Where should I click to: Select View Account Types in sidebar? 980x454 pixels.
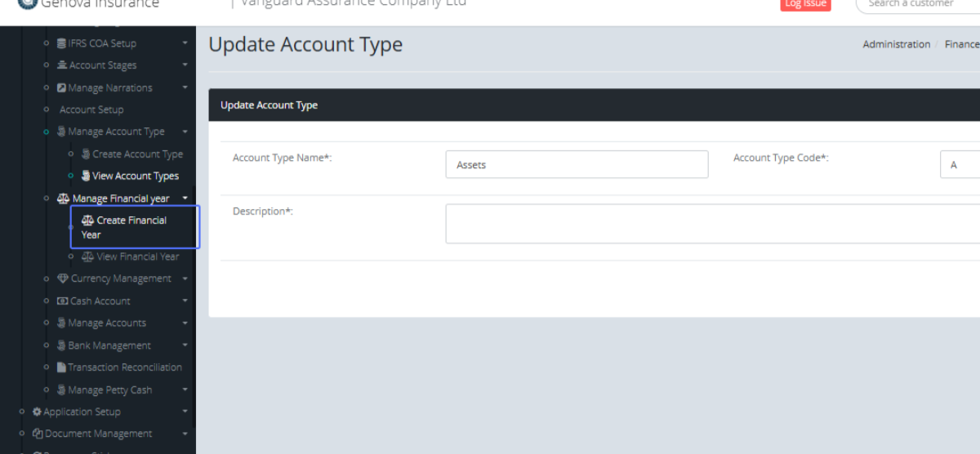pos(135,176)
